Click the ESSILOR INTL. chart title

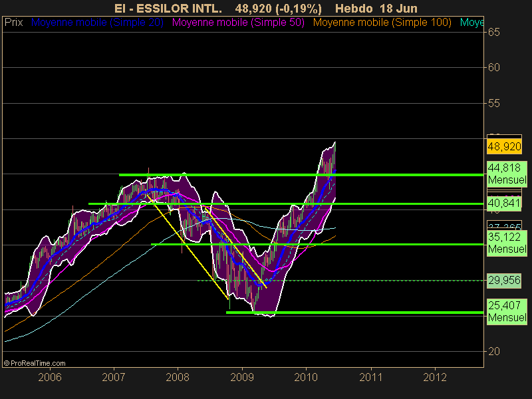[168, 8]
